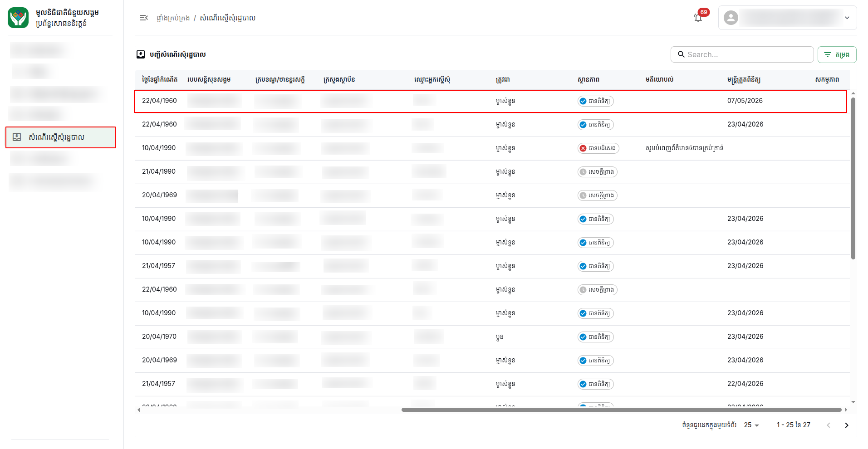The width and height of the screenshot is (868, 449).
Task: Click the vertical table scrollbar thumb
Action: [853, 178]
